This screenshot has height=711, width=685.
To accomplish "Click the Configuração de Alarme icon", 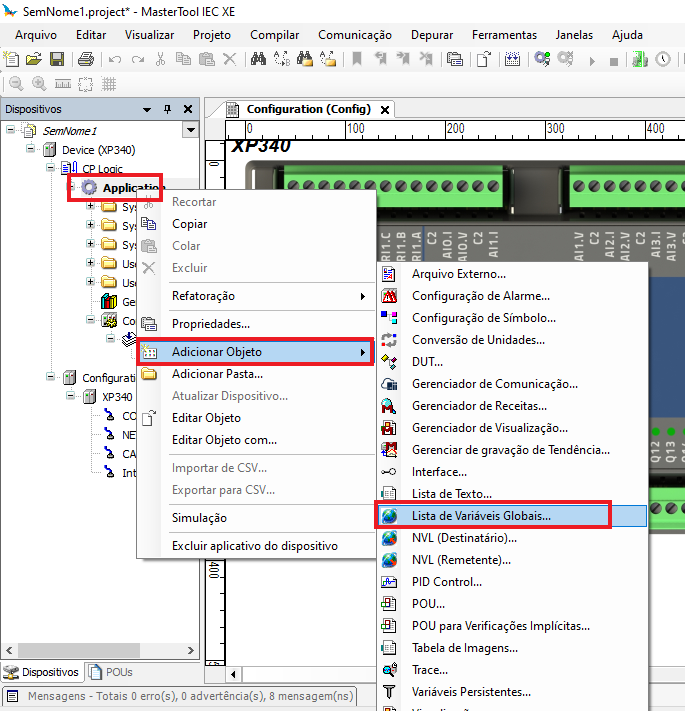I will coord(390,296).
